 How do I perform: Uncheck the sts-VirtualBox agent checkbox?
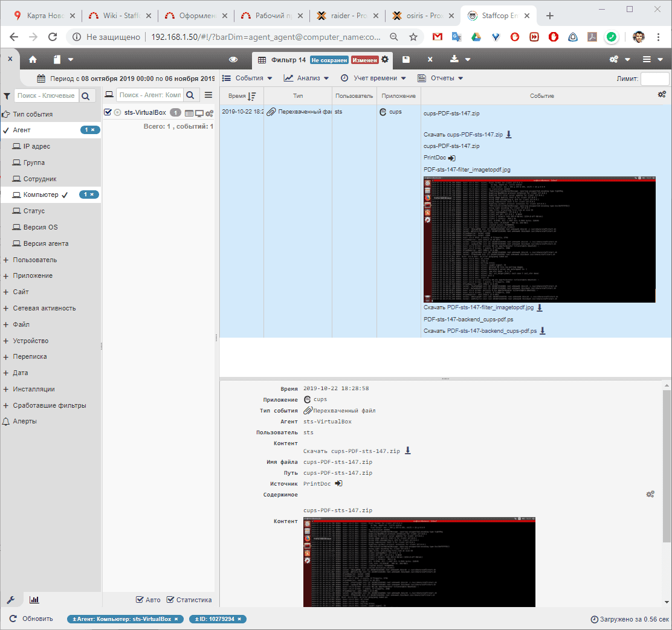coord(108,112)
